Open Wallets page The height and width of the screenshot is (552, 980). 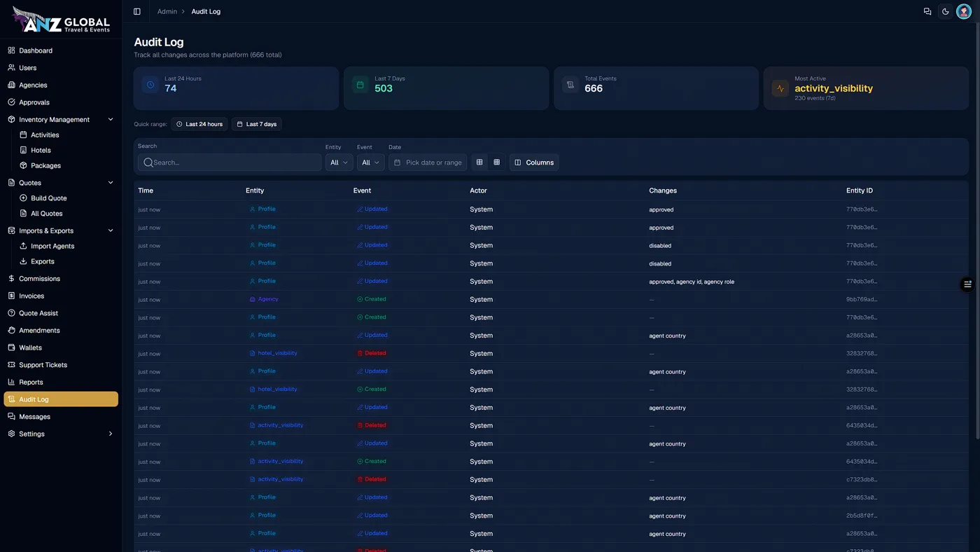click(x=61, y=347)
